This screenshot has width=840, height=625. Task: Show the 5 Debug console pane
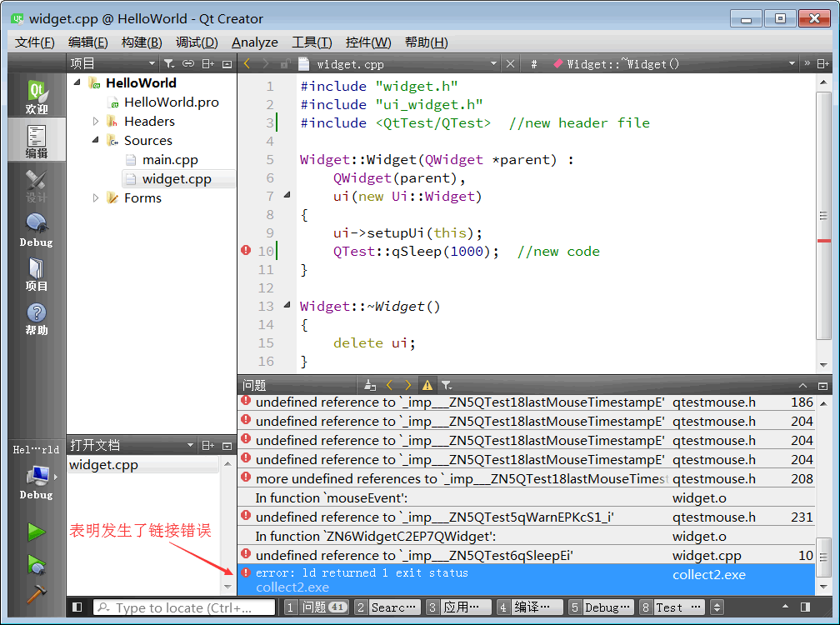[x=601, y=607]
